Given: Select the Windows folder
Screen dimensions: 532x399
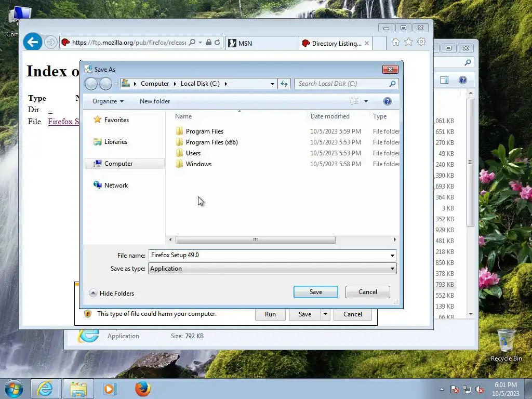Looking at the screenshot, I should 198,164.
